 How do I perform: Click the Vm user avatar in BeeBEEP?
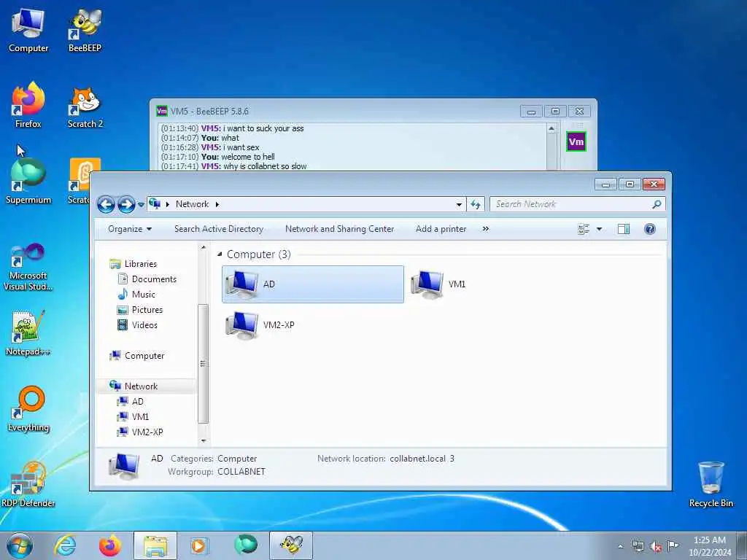tap(576, 142)
